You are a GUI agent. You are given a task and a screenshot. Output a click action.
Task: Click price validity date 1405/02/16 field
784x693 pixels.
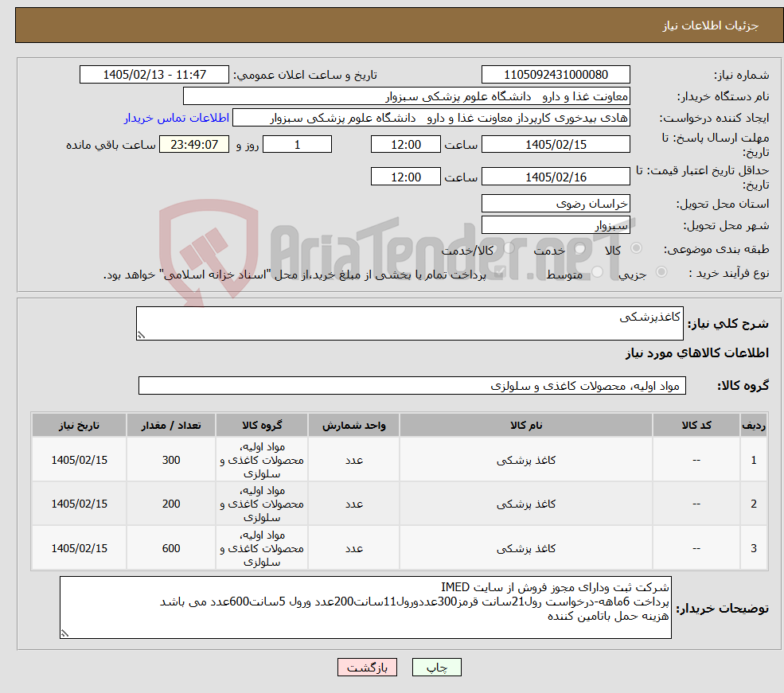pos(556,177)
